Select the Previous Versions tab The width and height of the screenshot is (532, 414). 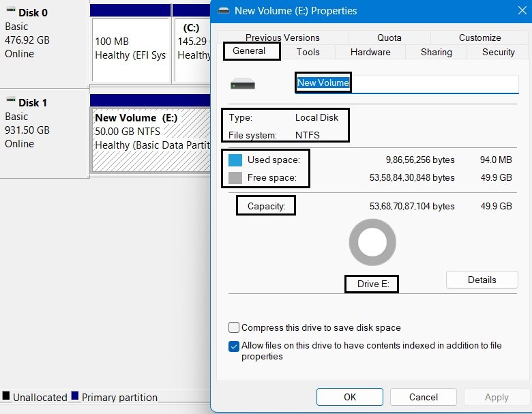pyautogui.click(x=282, y=38)
